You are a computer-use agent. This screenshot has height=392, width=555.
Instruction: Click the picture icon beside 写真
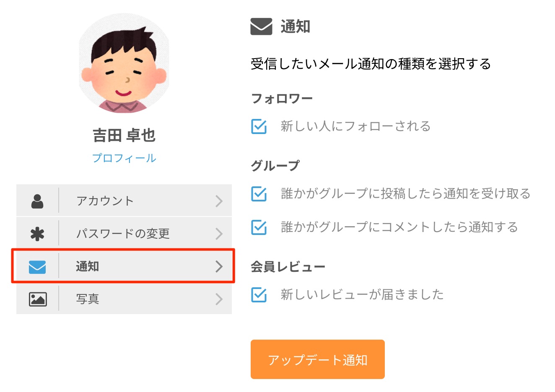(x=38, y=299)
